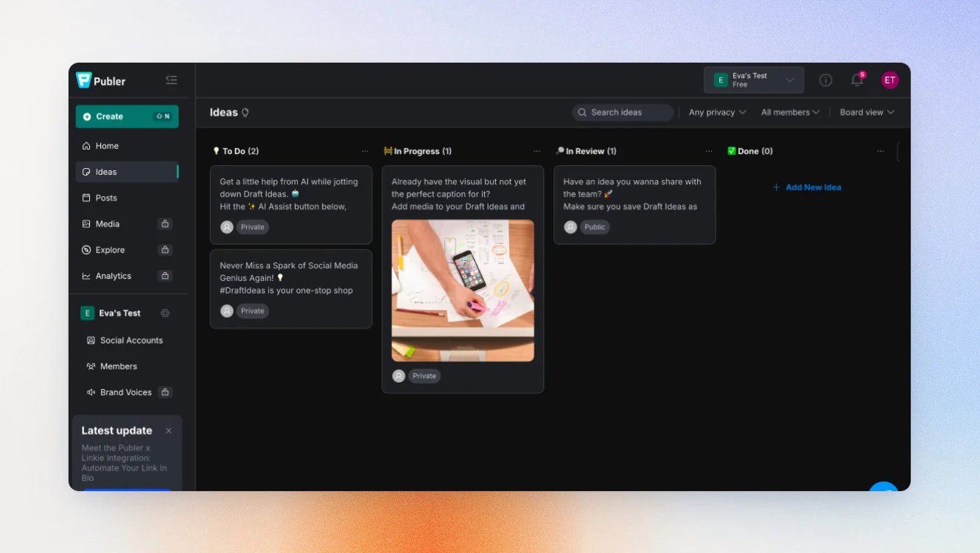Close the Latest update panel
The image size is (980, 553).
pyautogui.click(x=169, y=431)
